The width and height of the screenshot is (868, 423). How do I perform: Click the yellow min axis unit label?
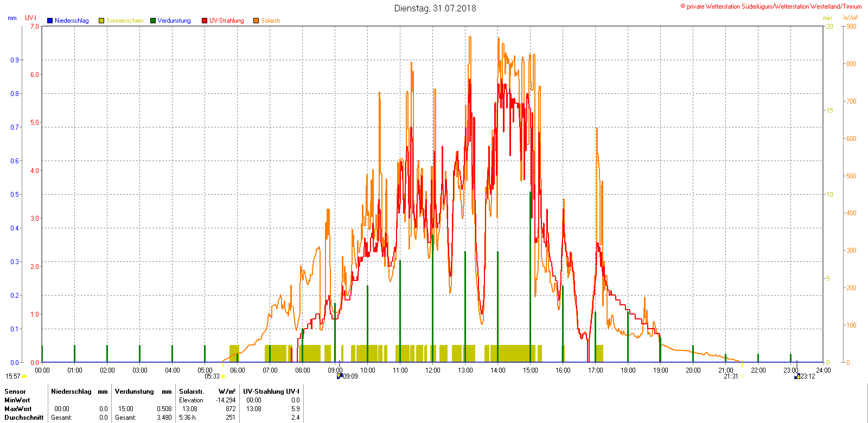click(827, 18)
